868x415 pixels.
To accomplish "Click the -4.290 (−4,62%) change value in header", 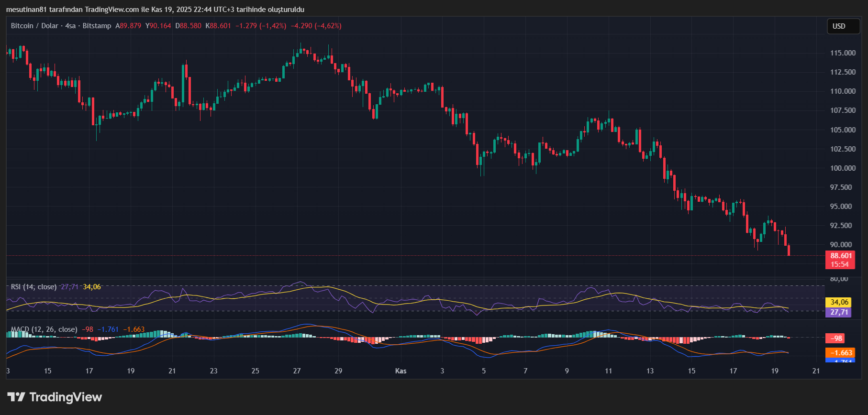I will 316,26.
